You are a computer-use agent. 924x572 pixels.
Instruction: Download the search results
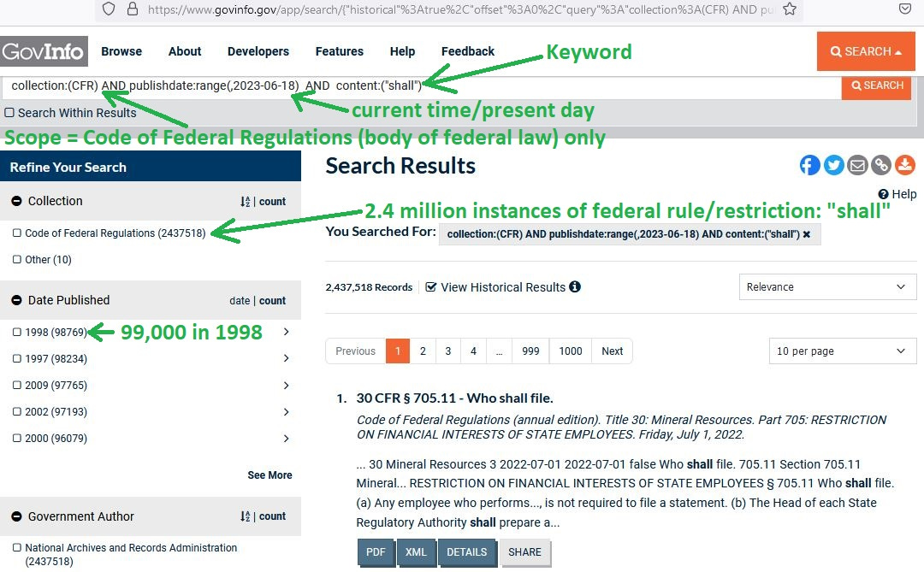point(905,166)
